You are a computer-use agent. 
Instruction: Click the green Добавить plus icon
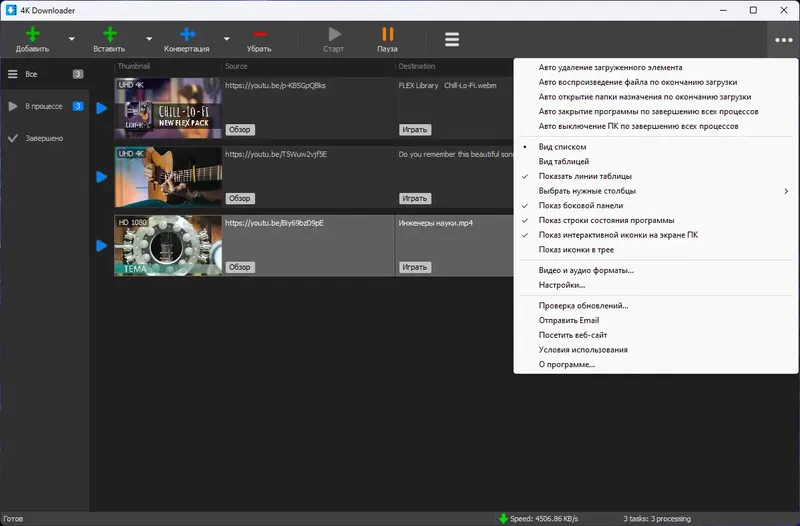coord(33,34)
